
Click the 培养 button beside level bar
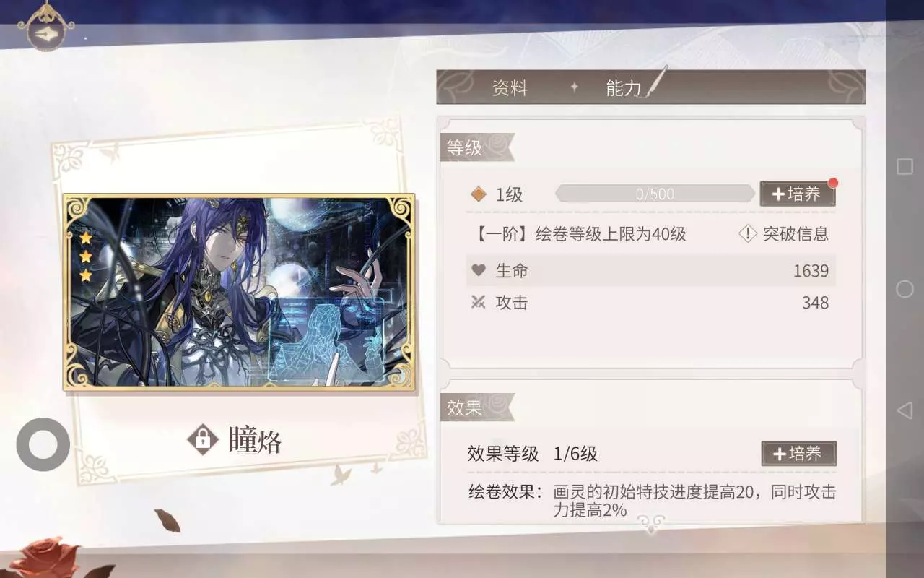coord(798,194)
